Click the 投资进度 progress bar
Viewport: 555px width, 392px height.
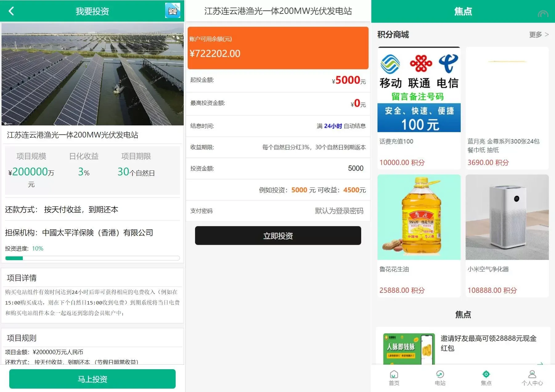click(92, 258)
